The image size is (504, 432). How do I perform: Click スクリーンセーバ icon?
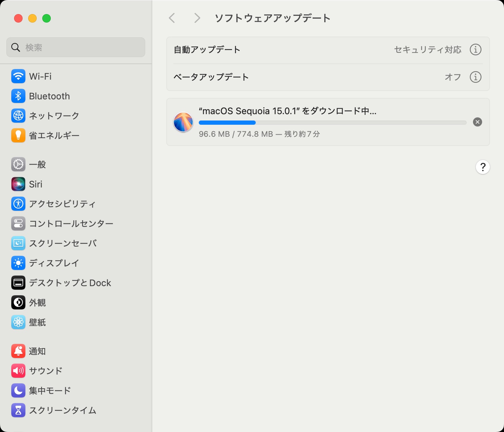pyautogui.click(x=18, y=243)
